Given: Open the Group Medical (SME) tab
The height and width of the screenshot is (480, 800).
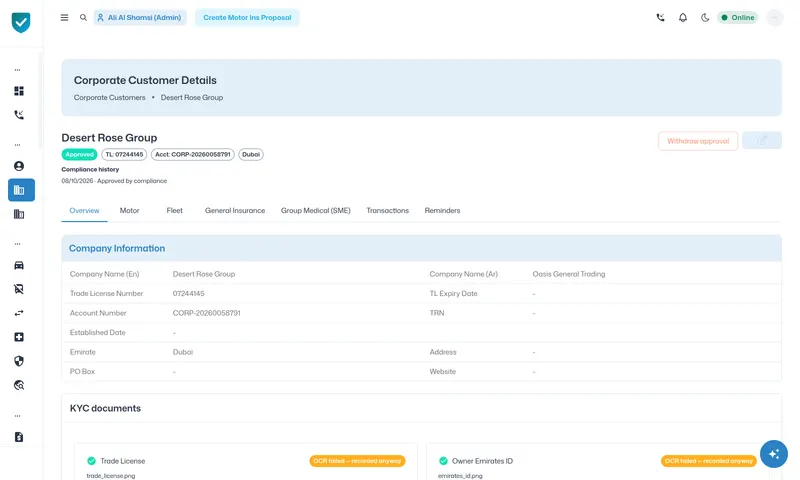Looking at the screenshot, I should pyautogui.click(x=316, y=211).
